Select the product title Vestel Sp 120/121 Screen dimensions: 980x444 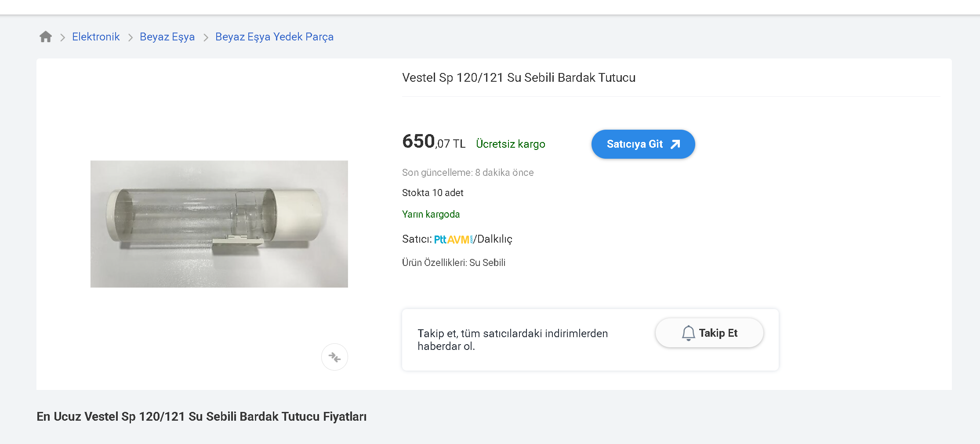(x=519, y=78)
